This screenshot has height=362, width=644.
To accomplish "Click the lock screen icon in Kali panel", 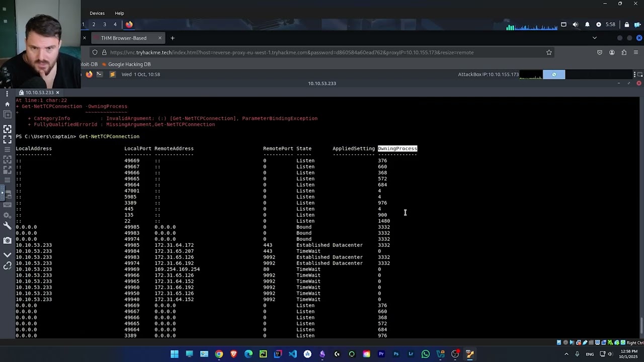I will click(x=626, y=24).
